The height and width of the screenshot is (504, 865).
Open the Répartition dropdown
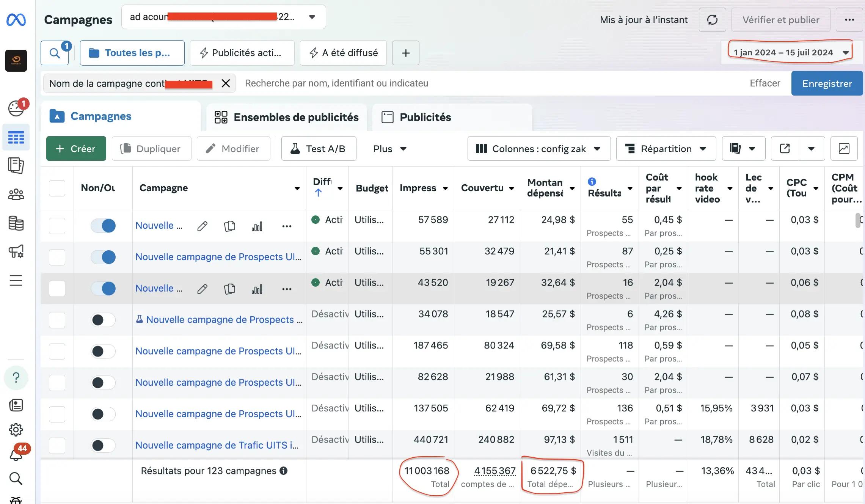click(x=666, y=149)
